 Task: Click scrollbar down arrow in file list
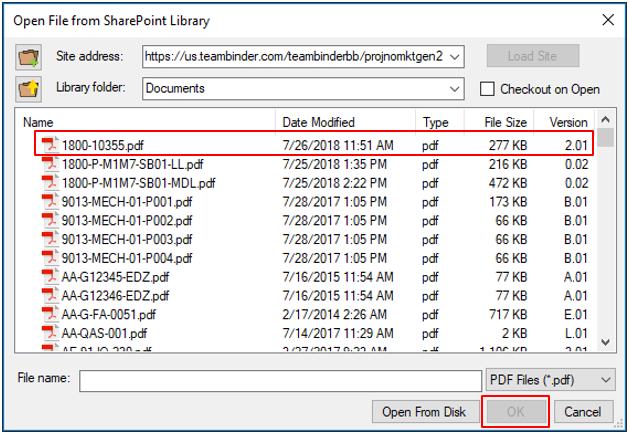(605, 342)
